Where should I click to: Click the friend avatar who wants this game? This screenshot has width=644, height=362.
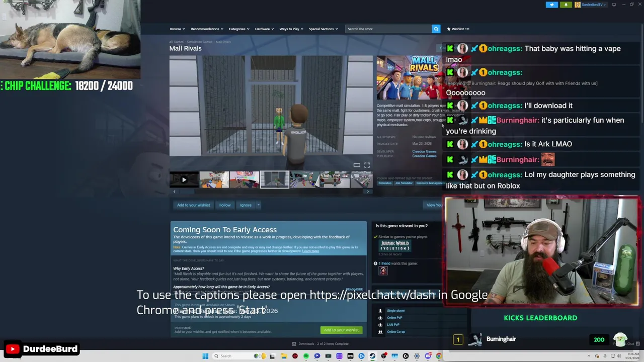[x=383, y=271]
